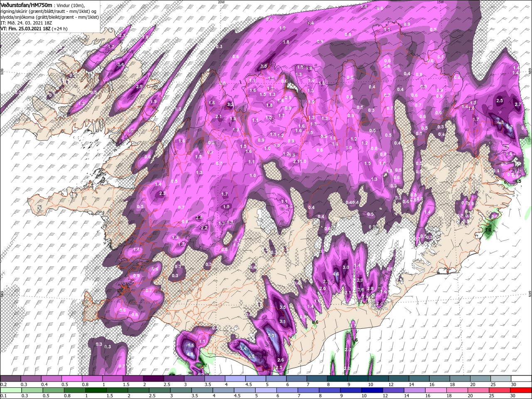The width and height of the screenshot is (532, 399).
Task: Pick the white top-row legend swatch after 30
Action: click(x=521, y=379)
